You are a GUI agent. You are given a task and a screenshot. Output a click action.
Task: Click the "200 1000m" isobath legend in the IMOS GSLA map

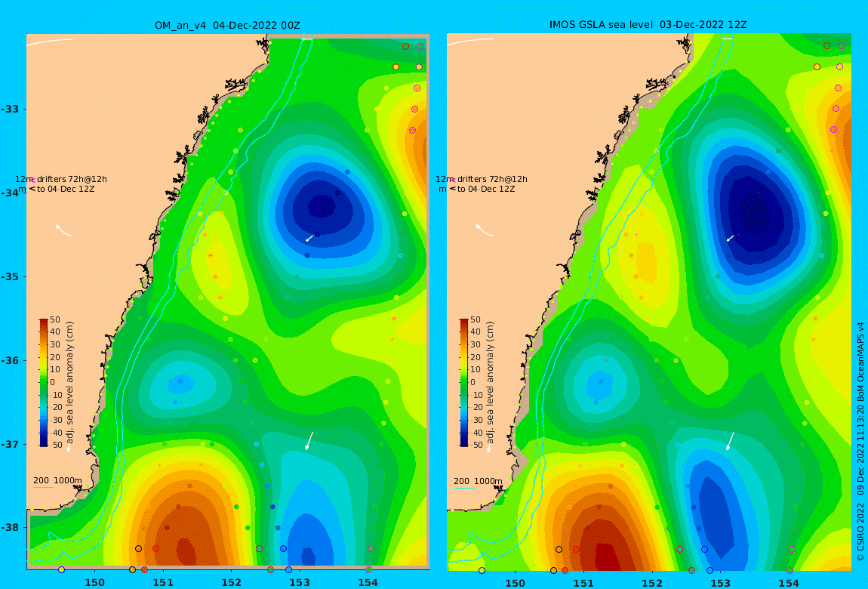(x=479, y=482)
